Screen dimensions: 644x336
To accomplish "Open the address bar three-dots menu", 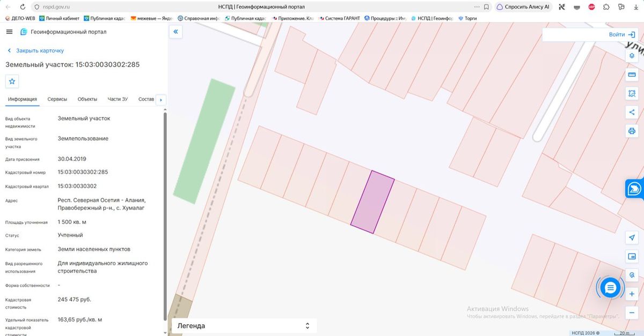I will [x=477, y=7].
